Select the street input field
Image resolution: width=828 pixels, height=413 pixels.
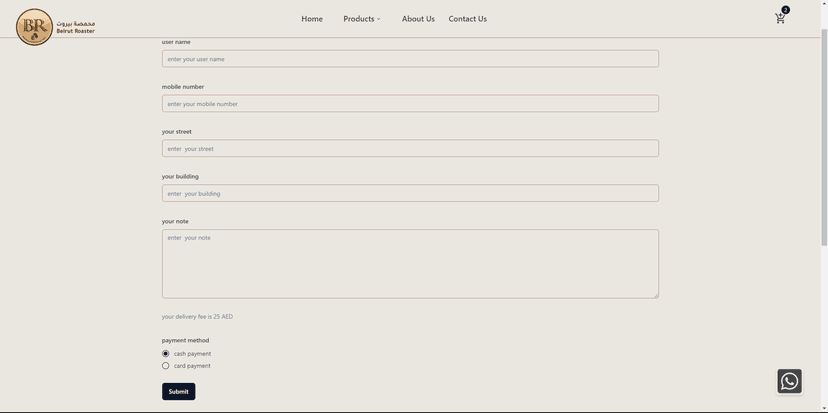[x=410, y=149]
